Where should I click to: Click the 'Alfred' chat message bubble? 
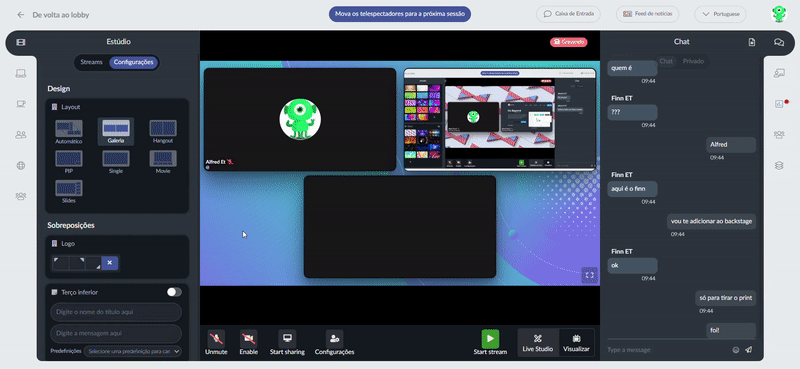coord(731,145)
